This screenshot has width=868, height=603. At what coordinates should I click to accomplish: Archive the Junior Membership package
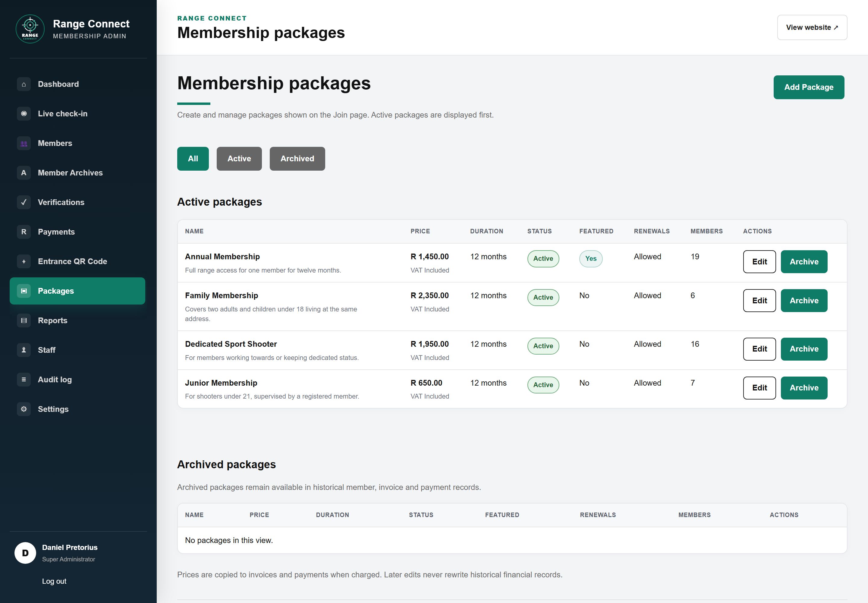coord(804,388)
